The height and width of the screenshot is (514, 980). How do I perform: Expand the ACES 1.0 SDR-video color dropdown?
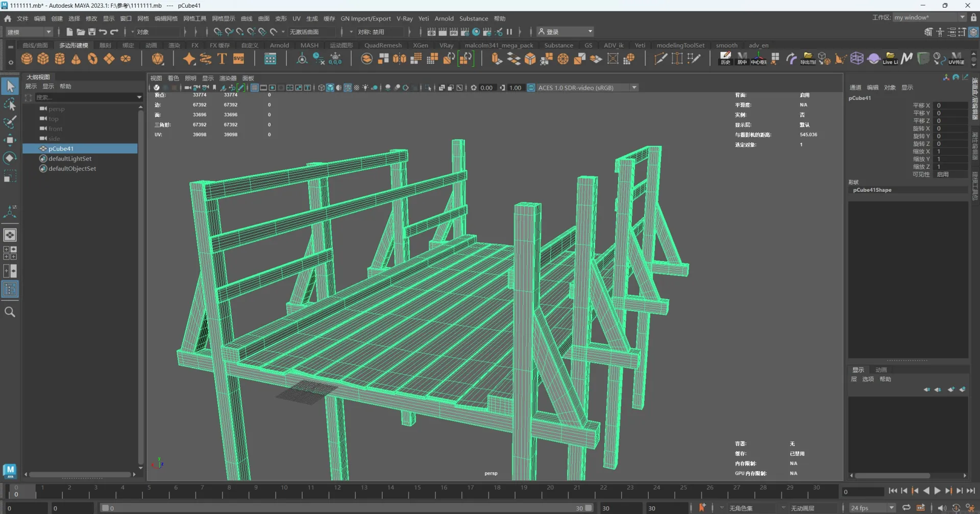634,88
